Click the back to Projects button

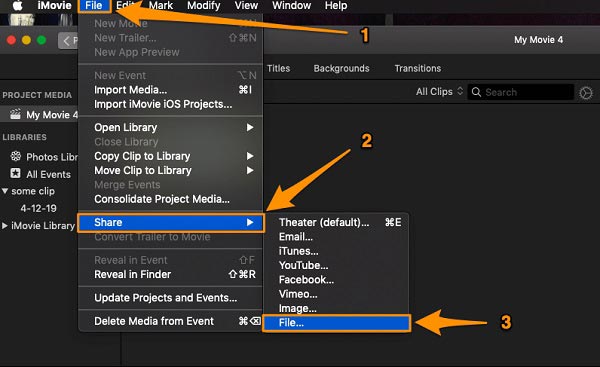pyautogui.click(x=68, y=40)
